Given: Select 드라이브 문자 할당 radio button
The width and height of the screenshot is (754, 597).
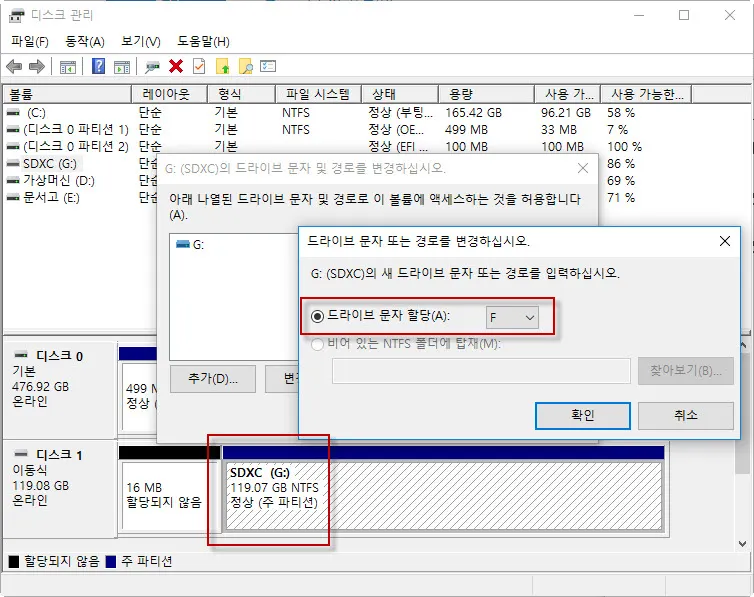Looking at the screenshot, I should point(317,316).
